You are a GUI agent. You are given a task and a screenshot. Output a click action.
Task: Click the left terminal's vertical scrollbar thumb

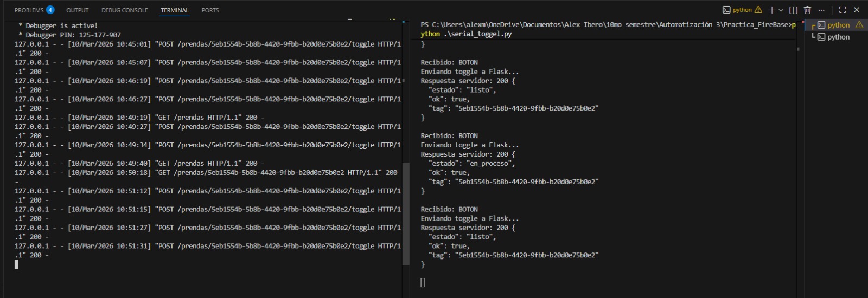click(x=406, y=214)
